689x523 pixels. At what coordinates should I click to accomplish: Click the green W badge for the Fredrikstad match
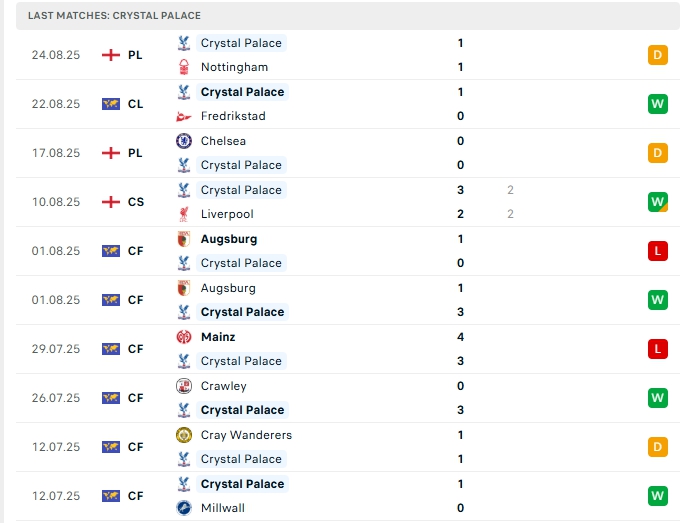click(657, 104)
